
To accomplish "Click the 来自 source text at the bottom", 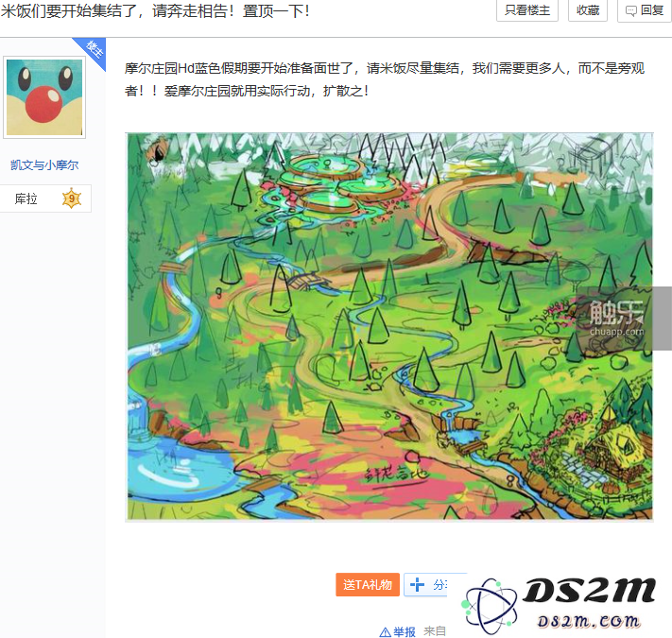I will [435, 631].
